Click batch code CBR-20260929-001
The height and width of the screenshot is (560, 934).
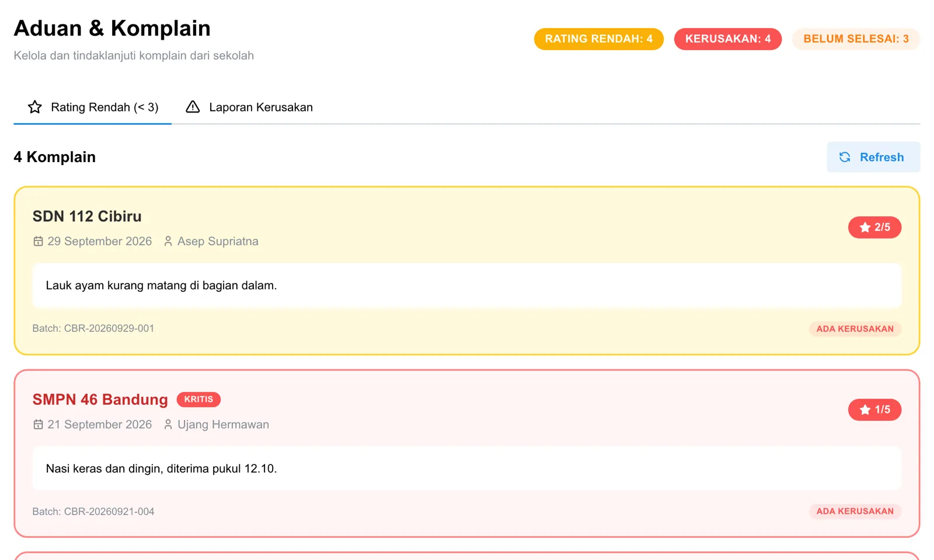(x=93, y=328)
